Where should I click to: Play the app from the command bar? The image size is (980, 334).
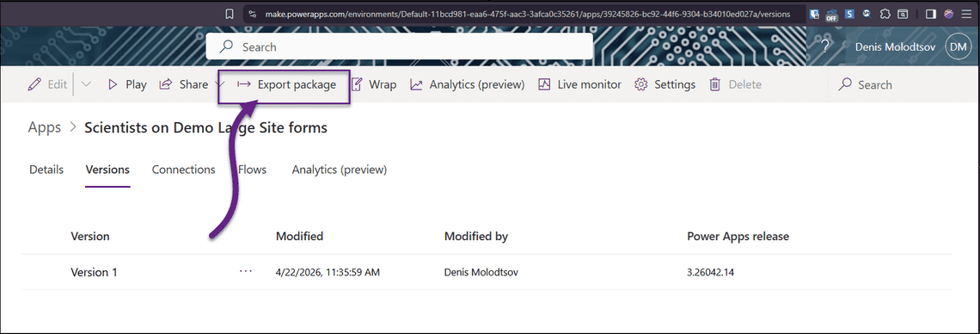(x=127, y=84)
